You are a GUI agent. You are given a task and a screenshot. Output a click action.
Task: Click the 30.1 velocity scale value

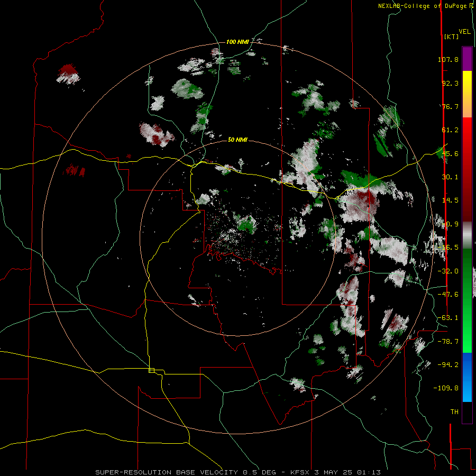pyautogui.click(x=450, y=177)
